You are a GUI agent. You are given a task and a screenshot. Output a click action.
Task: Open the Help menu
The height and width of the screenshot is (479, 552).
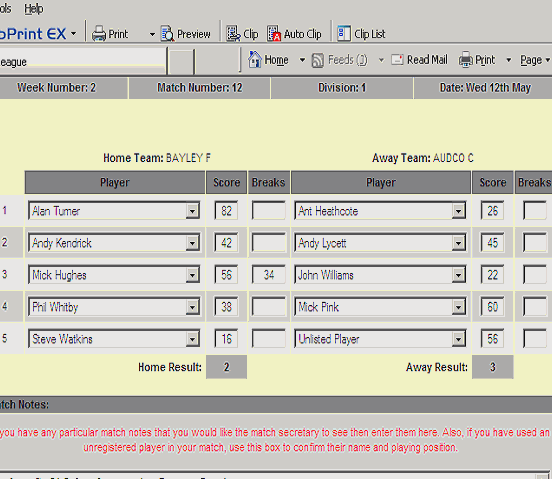tap(34, 8)
